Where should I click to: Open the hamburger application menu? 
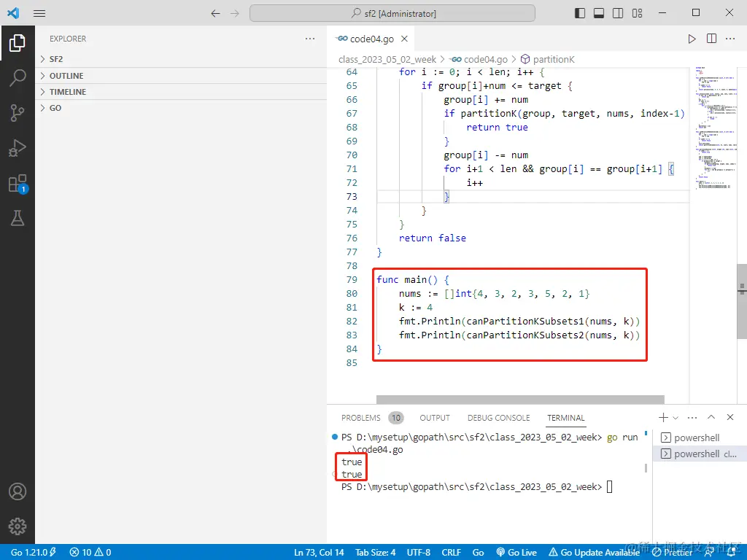[39, 13]
